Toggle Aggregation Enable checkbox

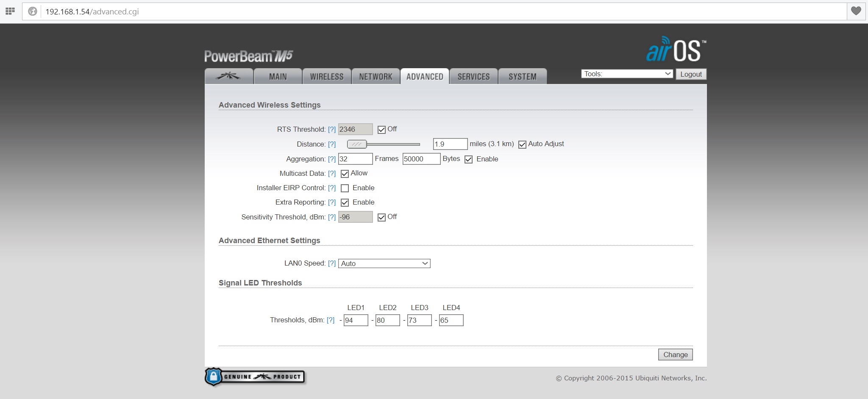[468, 159]
